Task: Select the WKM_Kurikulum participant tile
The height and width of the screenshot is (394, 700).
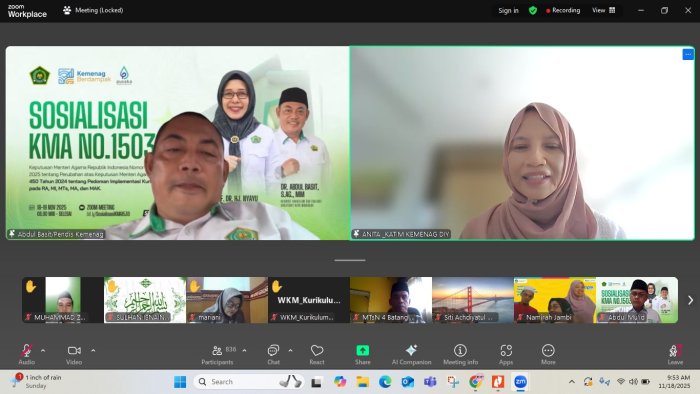Action: (309, 300)
